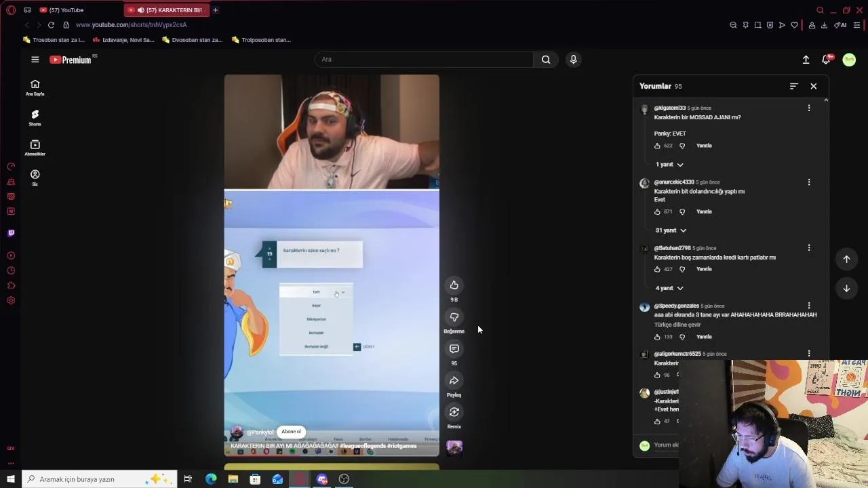This screenshot has width=868, height=488.
Task: Click the comments icon showing 95
Action: (454, 349)
